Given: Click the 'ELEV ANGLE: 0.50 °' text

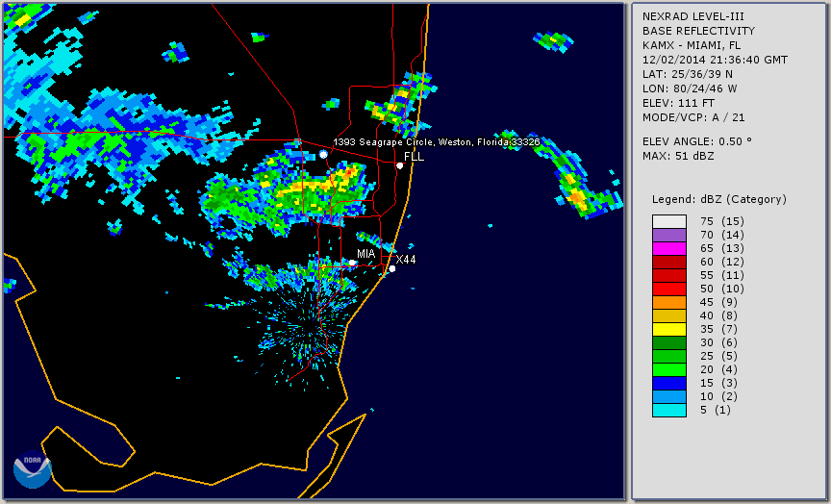Looking at the screenshot, I should [697, 141].
